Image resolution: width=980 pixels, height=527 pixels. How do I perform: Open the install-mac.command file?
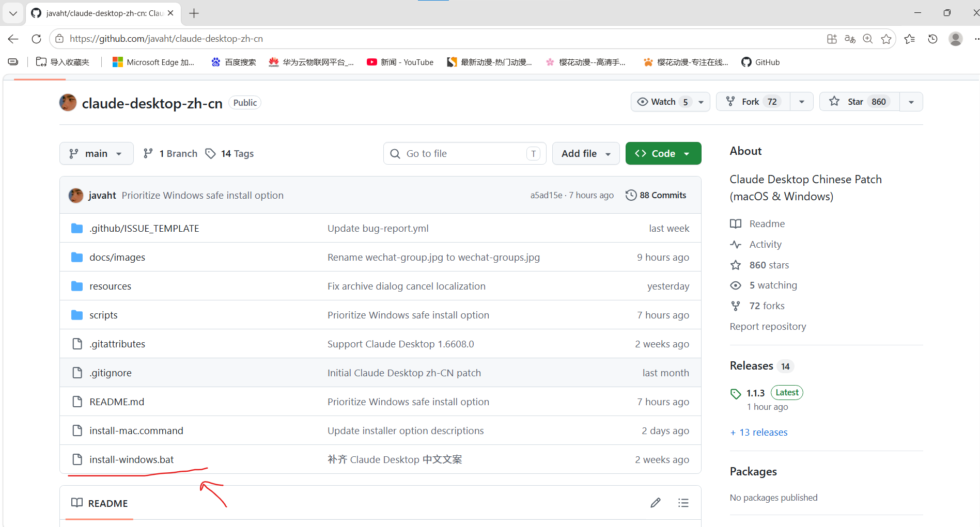[x=136, y=430]
